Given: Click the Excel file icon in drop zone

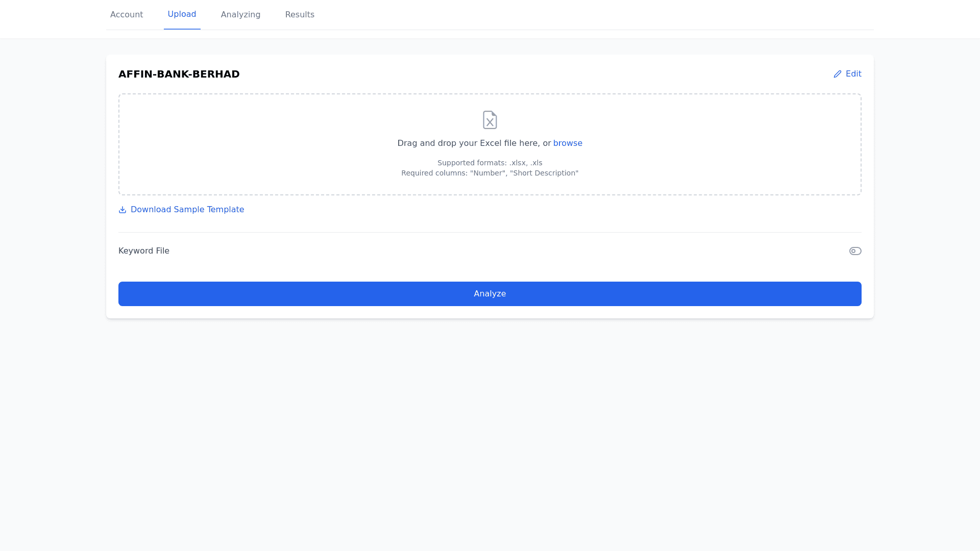Looking at the screenshot, I should point(489,120).
